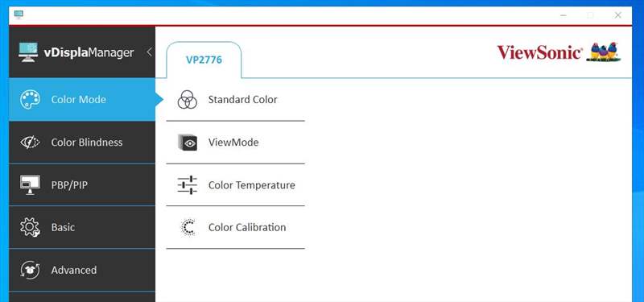
Task: Click the Standard Color three-circles icon
Action: [x=188, y=100]
